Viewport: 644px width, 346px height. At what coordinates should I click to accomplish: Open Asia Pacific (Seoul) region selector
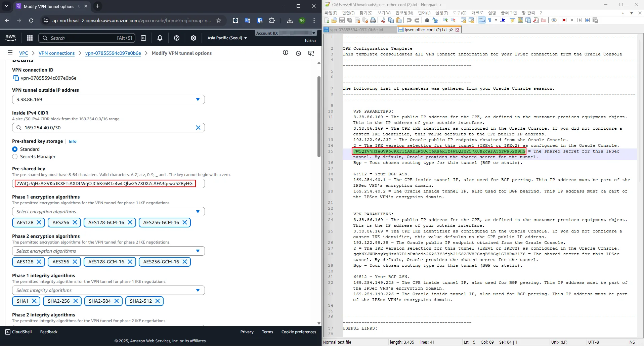tap(227, 38)
